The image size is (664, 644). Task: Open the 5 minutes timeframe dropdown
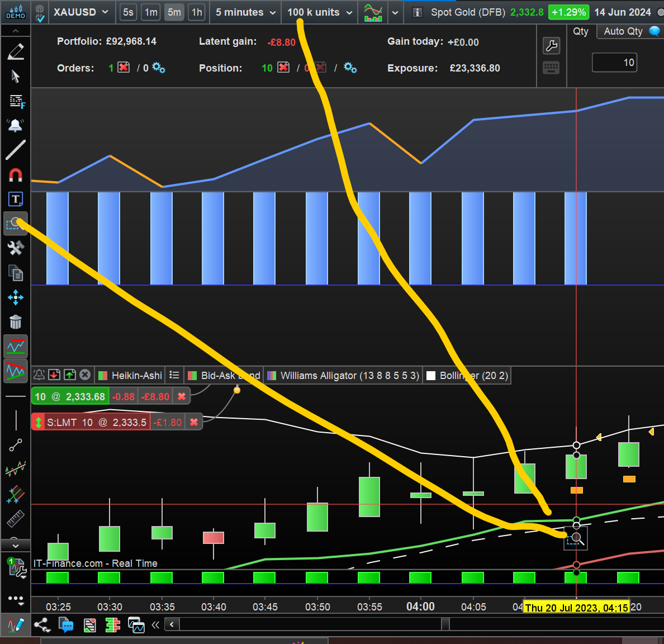click(245, 12)
